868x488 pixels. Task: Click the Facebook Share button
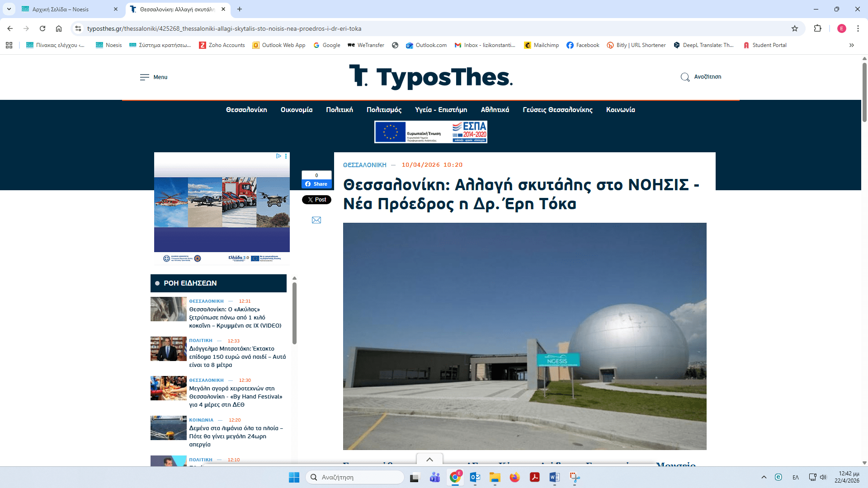(x=316, y=184)
